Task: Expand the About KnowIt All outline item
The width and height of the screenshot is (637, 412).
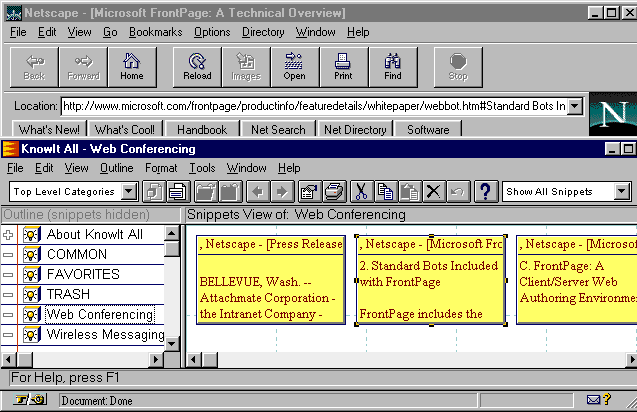Action: click(x=8, y=234)
